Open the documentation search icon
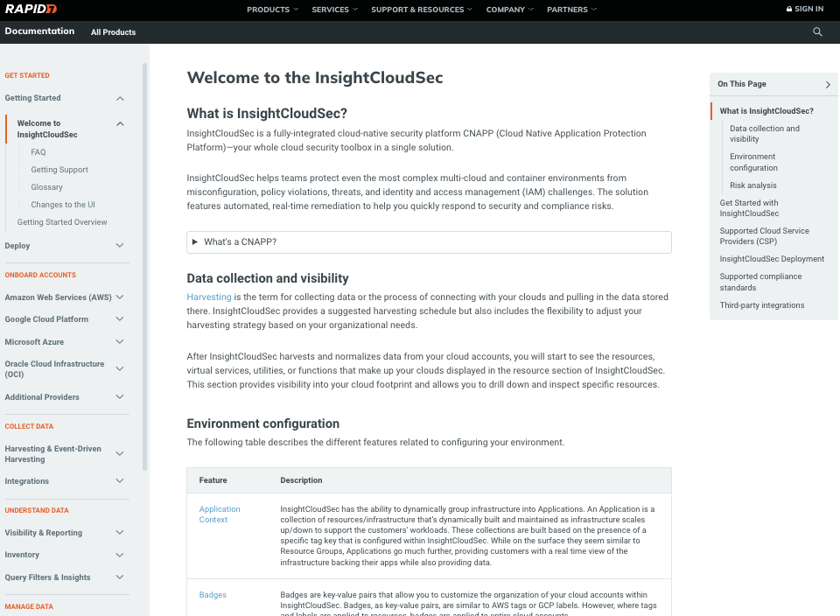Screen dimensions: 840x616 coord(817,31)
